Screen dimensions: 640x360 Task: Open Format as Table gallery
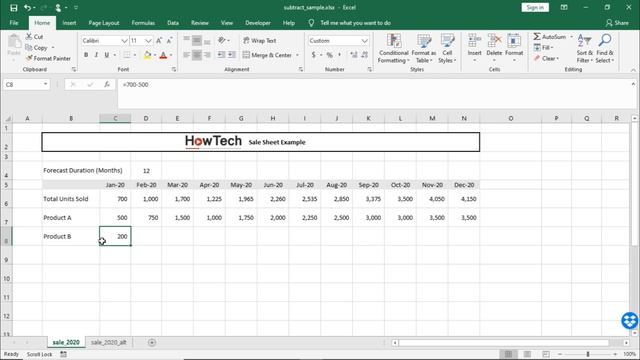[424, 49]
